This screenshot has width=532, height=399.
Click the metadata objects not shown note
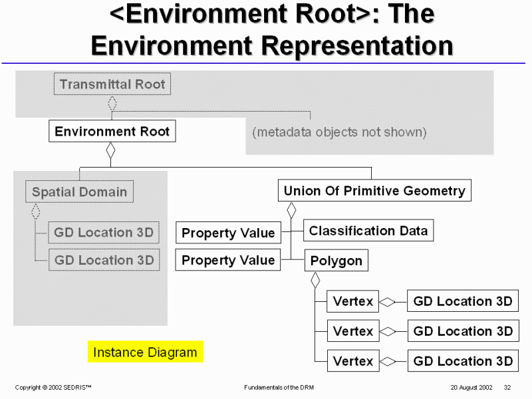pyautogui.click(x=339, y=132)
